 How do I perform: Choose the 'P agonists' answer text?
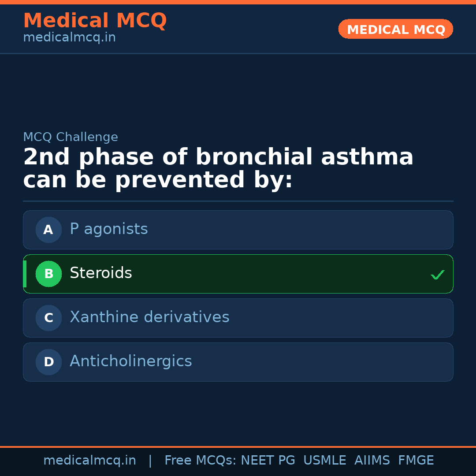[109, 229]
